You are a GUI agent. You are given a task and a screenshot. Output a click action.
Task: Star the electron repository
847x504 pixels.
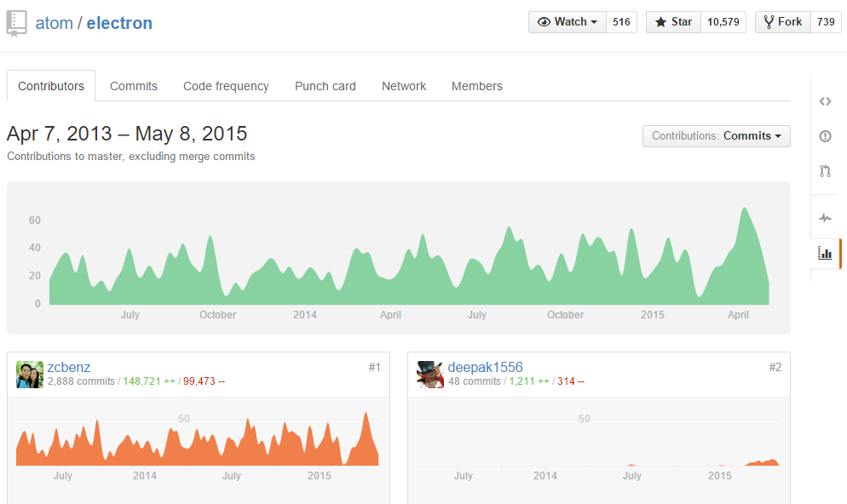(673, 22)
